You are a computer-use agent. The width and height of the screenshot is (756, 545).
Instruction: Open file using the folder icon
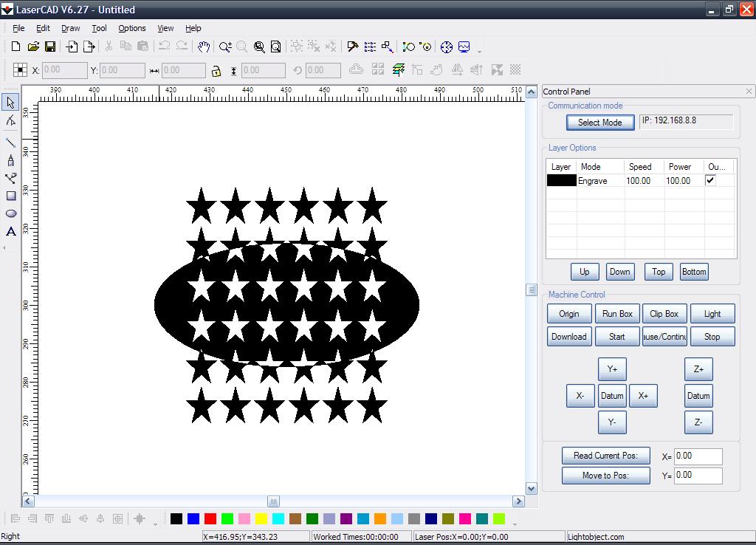pyautogui.click(x=33, y=47)
